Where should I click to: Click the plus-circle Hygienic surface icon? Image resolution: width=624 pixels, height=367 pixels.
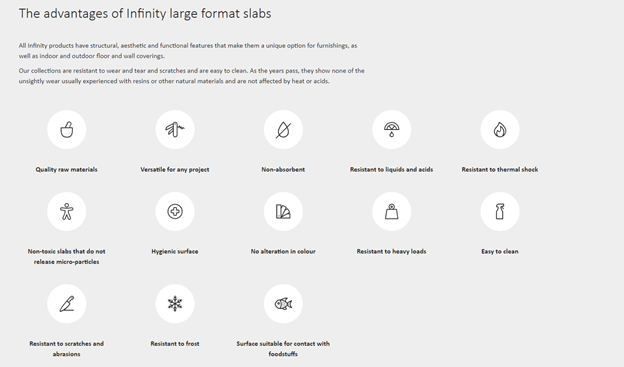tap(175, 211)
